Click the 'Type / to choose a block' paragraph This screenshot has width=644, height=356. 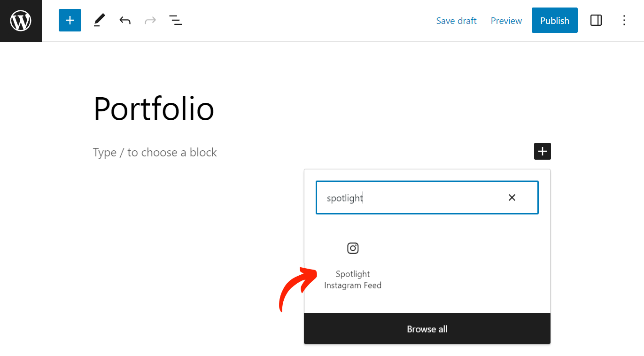coord(155,152)
